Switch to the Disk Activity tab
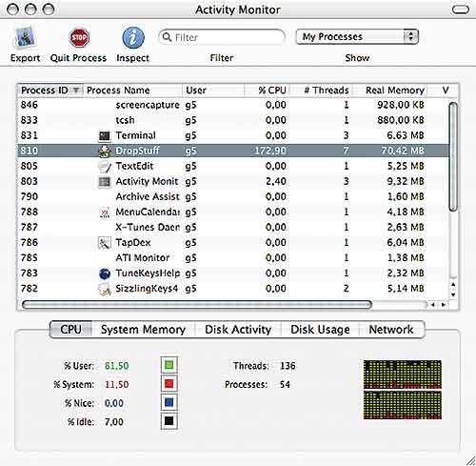 pyautogui.click(x=238, y=330)
